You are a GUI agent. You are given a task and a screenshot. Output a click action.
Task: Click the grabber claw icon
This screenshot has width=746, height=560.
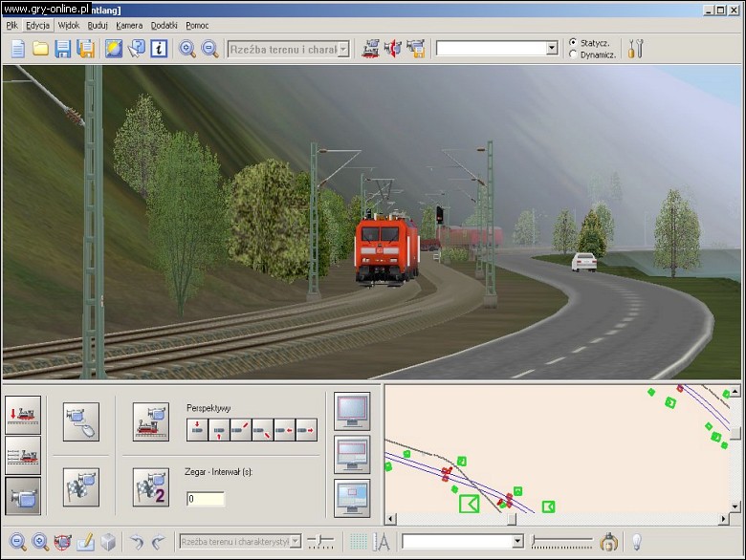click(x=608, y=542)
